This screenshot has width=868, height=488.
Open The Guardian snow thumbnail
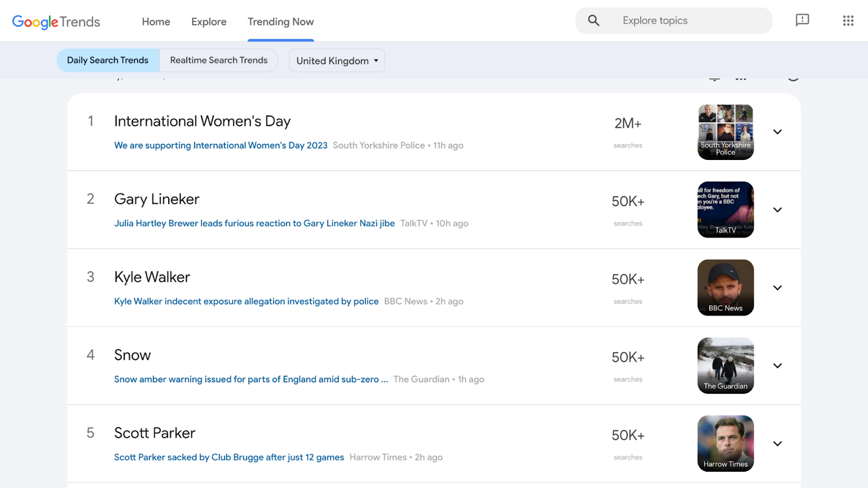coord(725,365)
